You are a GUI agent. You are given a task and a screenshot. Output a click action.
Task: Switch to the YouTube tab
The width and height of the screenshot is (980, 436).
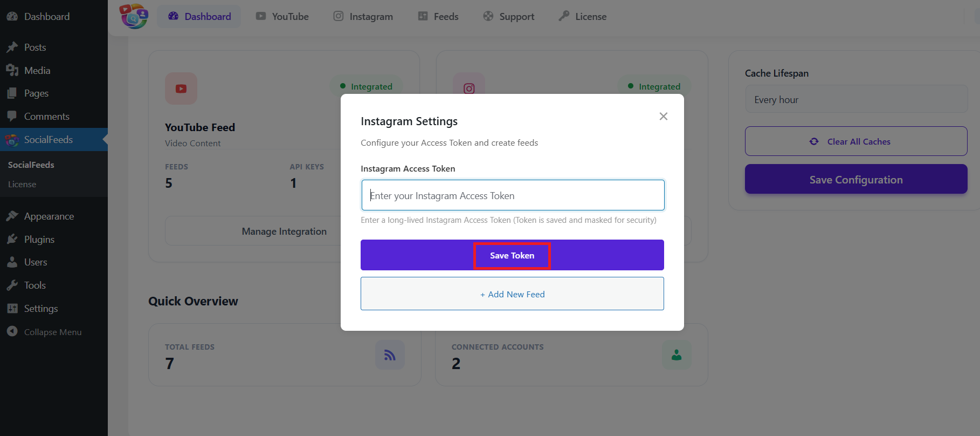point(282,17)
